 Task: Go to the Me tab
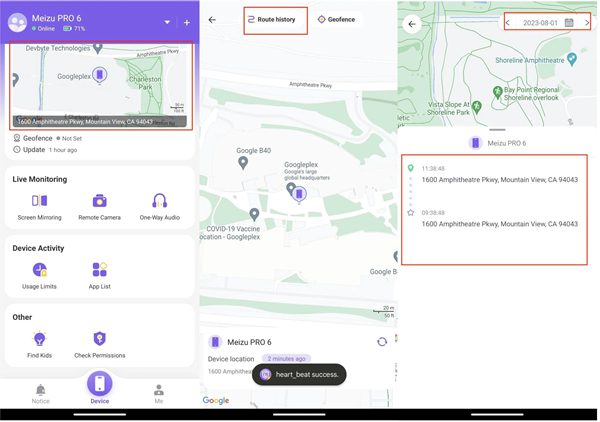159,394
